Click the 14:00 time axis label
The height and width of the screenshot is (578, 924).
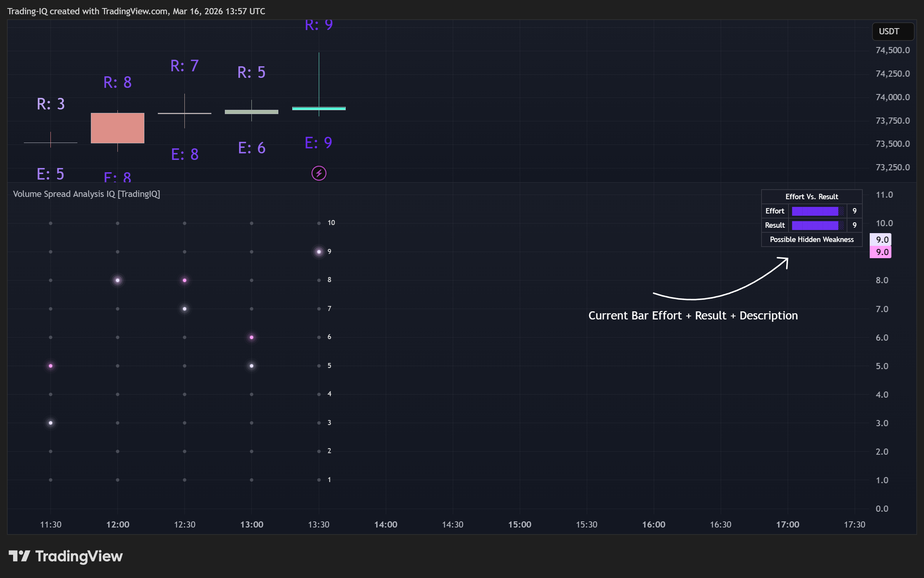(386, 524)
